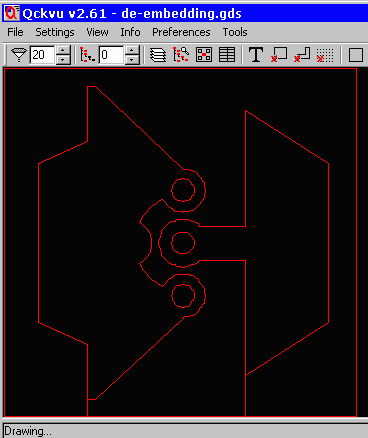Open the Tools menu

click(235, 32)
